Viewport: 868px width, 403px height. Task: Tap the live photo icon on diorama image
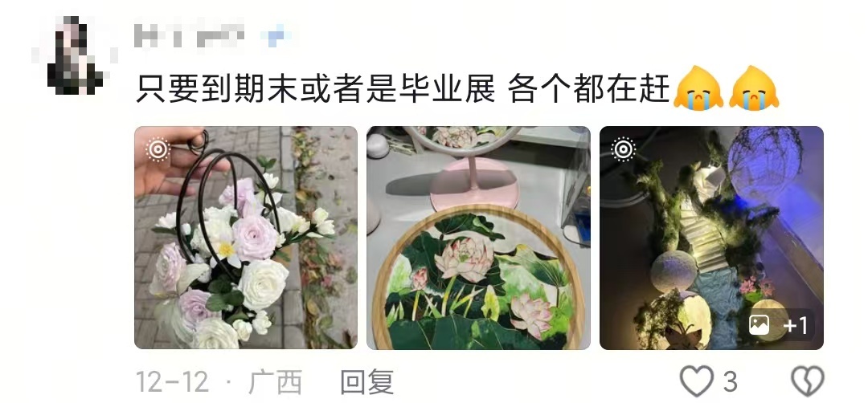[x=624, y=149]
